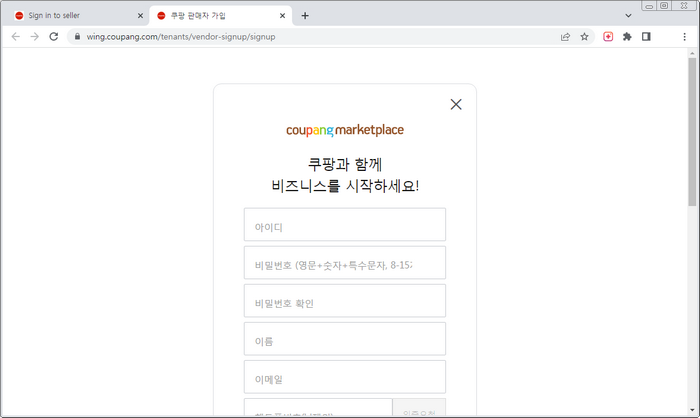Reload the Coupang signup page
Viewport: 700px width, 418px height.
coord(54,37)
